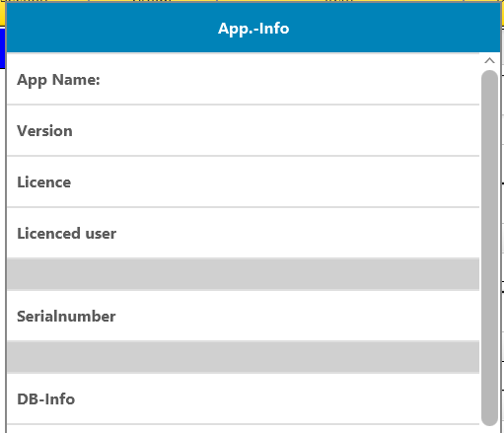Click the yellow strip above the dialog
This screenshot has width=504, height=433.
click(x=252, y=1)
